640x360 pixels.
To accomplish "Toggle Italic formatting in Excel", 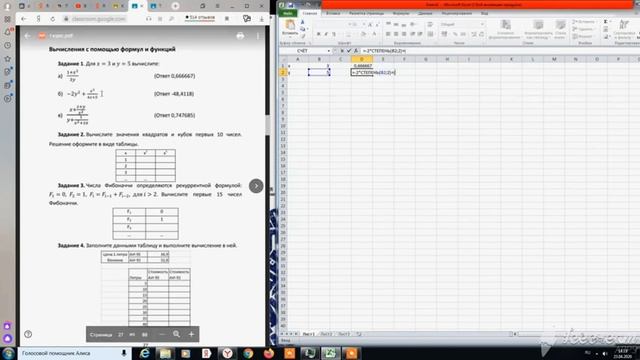I will click(326, 34).
